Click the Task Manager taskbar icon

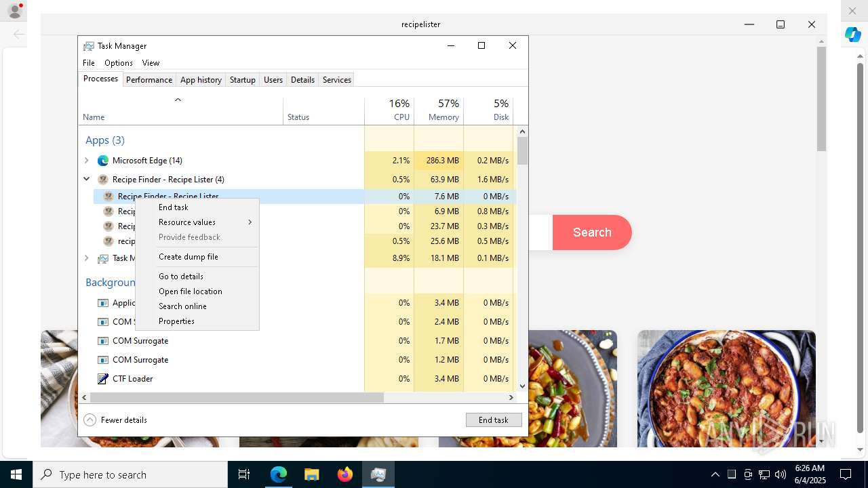pos(378,474)
